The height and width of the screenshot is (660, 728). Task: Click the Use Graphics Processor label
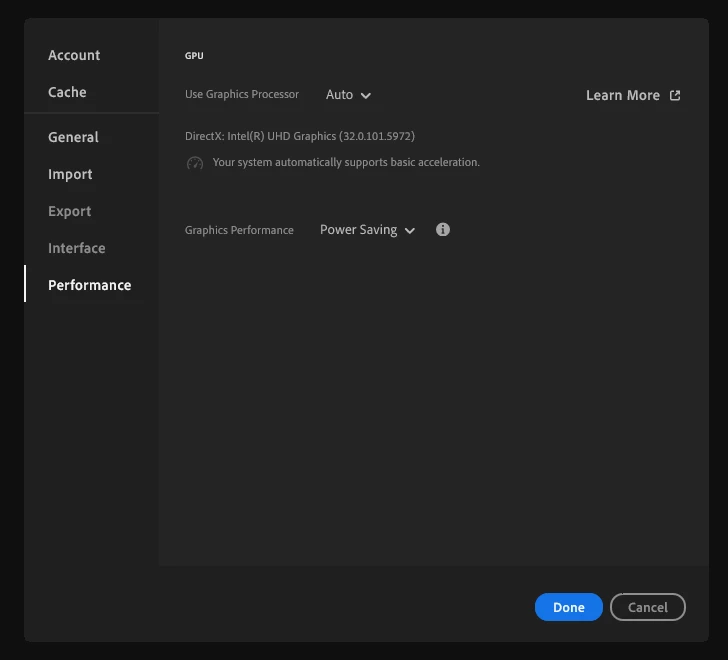tap(242, 94)
